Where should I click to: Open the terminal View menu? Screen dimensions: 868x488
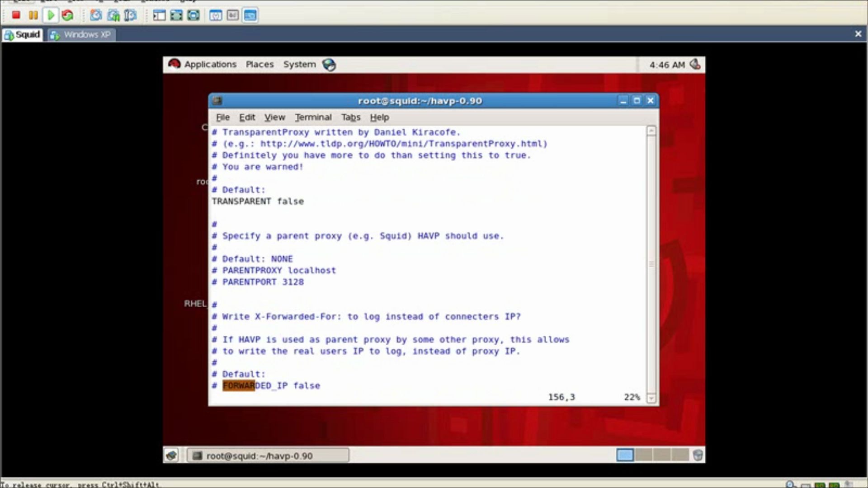tap(274, 117)
